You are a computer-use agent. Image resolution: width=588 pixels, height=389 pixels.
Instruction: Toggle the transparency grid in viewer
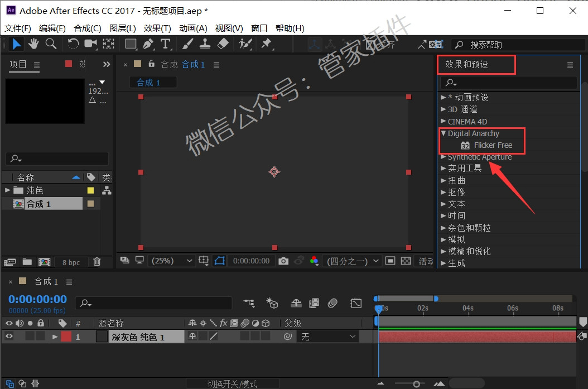(x=406, y=261)
